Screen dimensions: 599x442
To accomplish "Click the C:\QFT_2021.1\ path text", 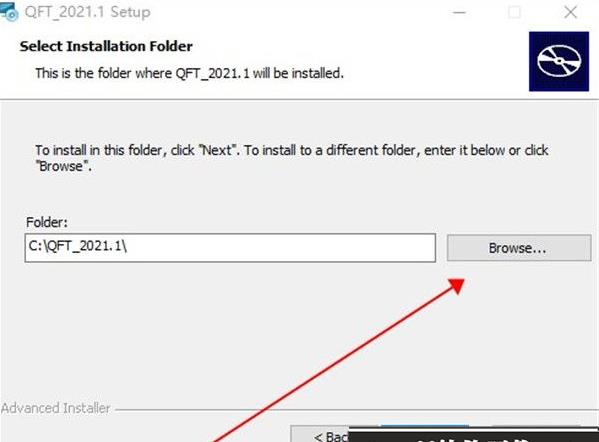I will coord(78,246).
